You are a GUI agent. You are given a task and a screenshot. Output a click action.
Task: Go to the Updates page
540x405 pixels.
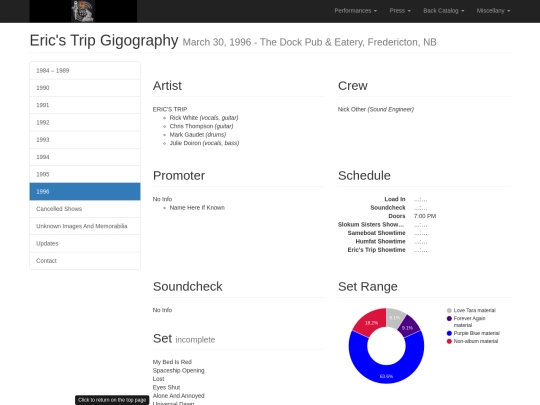[x=85, y=243]
